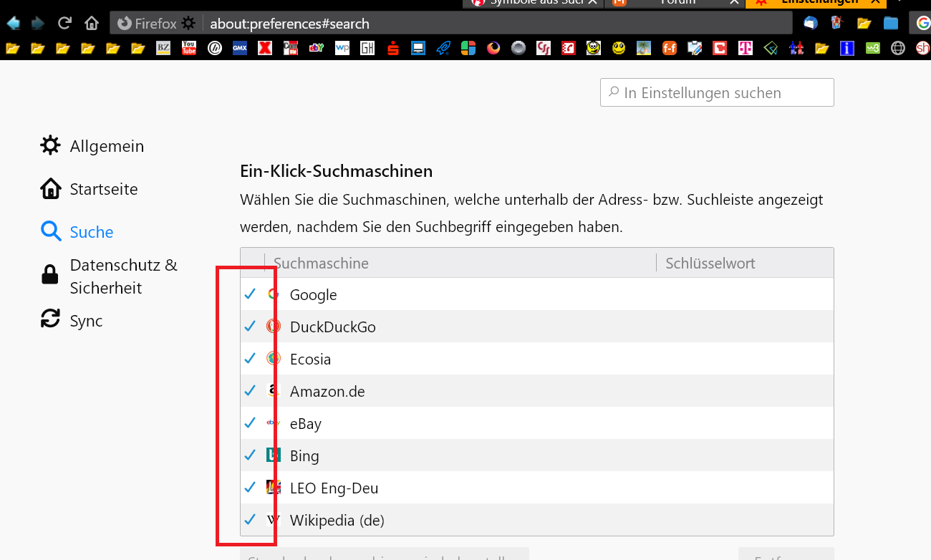Open the BZ bookmark

164,49
